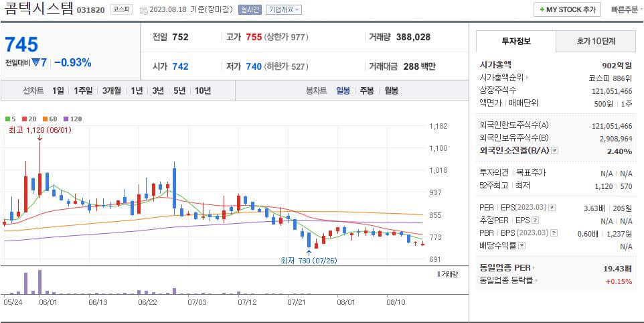Select the 3개월 line chart period
The image size is (644, 323).
(111, 91)
